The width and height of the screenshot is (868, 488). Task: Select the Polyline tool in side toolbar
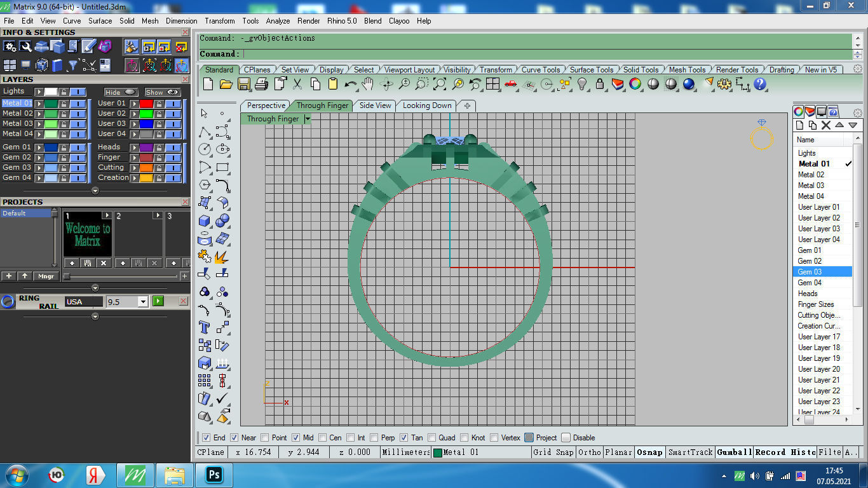[x=205, y=132]
